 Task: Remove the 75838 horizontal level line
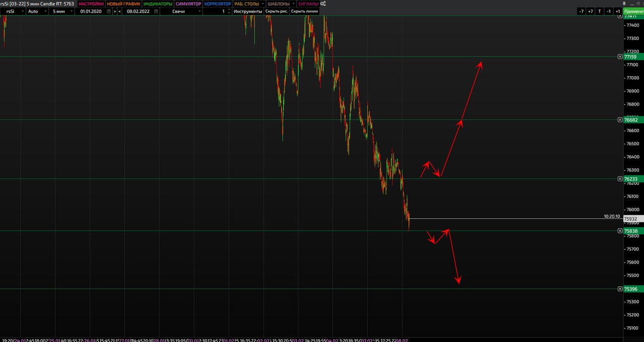(x=620, y=231)
